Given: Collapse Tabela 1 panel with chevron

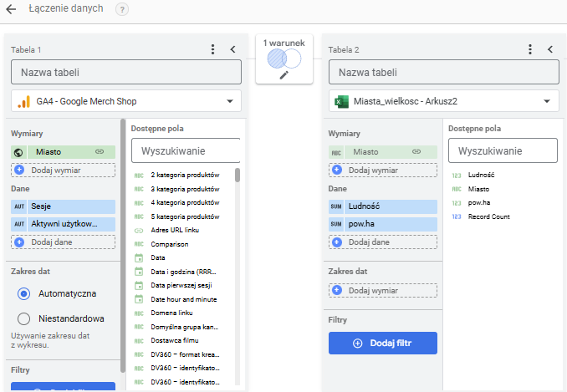Looking at the screenshot, I should [x=232, y=49].
